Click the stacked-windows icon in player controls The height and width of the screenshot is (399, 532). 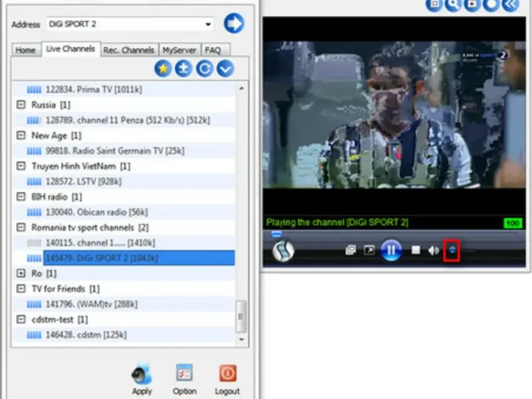(x=350, y=251)
